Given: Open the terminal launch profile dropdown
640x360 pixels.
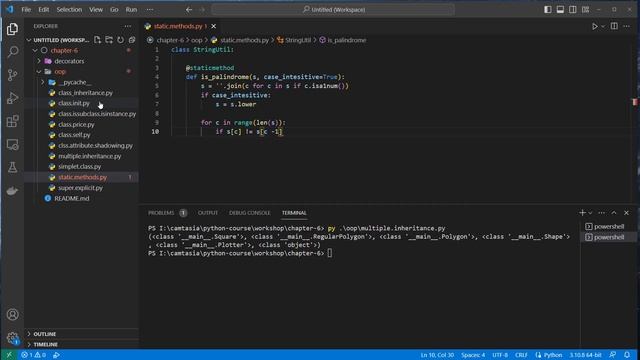Looking at the screenshot, I should pos(590,213).
